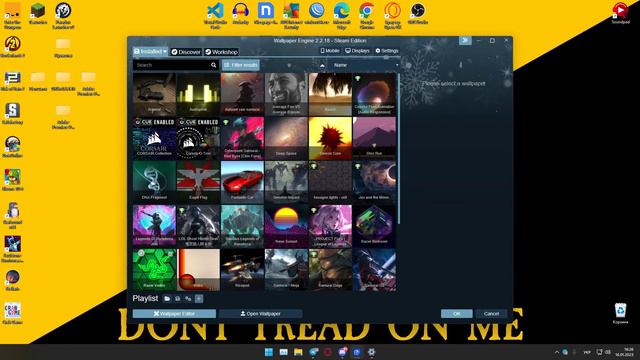The height and width of the screenshot is (360, 640).
Task: Select the Hexagon lights wallpaper
Action: point(330,182)
